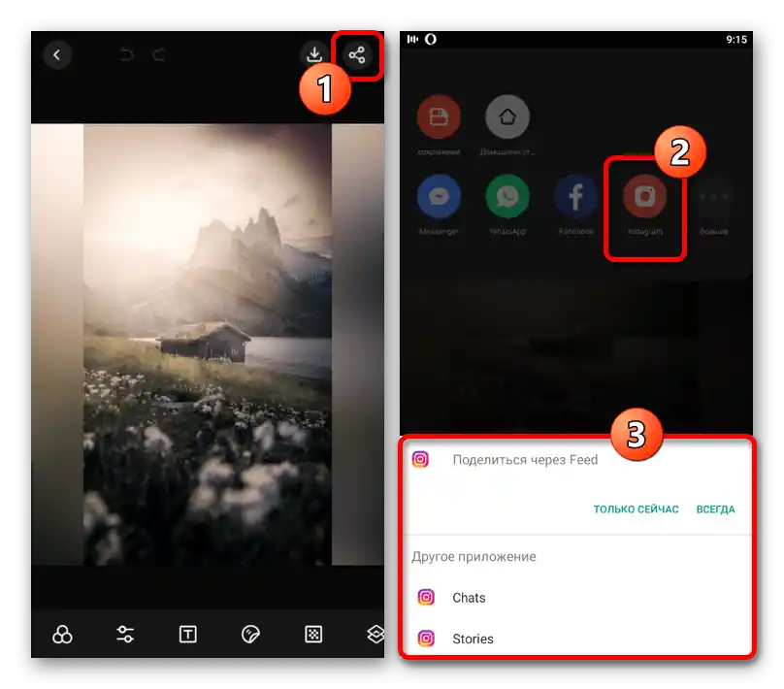Tap the 9:15 clock in status bar
Image resolution: width=784 pixels, height=689 pixels.
(736, 40)
